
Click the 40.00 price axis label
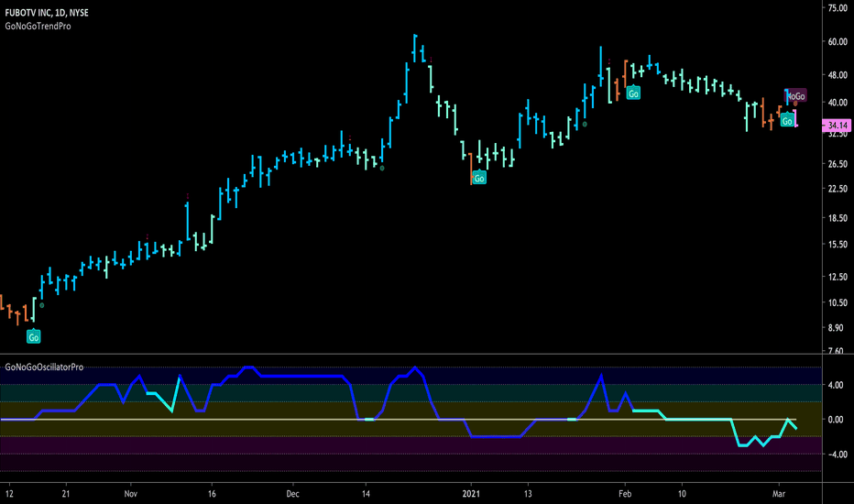coord(838,103)
